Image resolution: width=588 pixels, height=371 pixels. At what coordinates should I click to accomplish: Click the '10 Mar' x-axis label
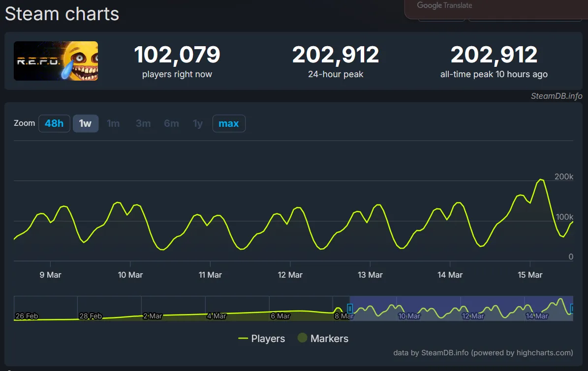click(130, 275)
